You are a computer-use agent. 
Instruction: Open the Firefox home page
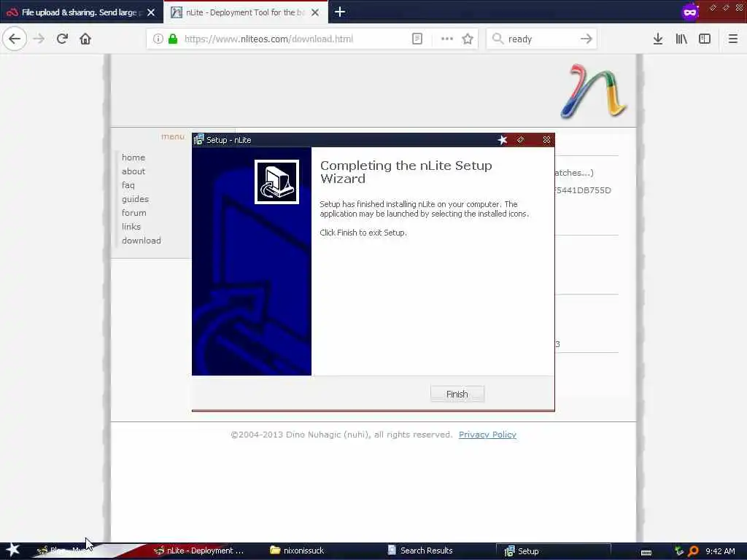[x=85, y=39]
